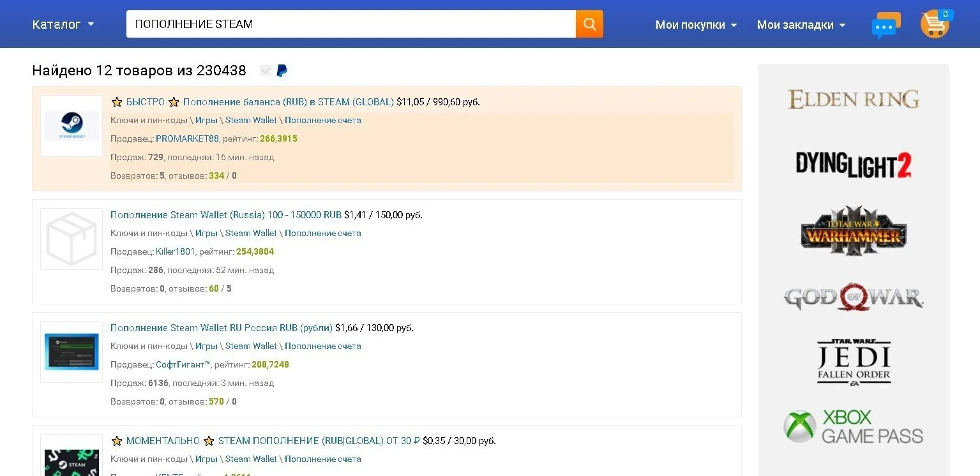The image size is (980, 476).
Task: Open МОМЕНТАЛЬНО STEAM ПОПОЛНЕНИЕ (RUB|GLOBAL) listing
Action: click(x=266, y=441)
